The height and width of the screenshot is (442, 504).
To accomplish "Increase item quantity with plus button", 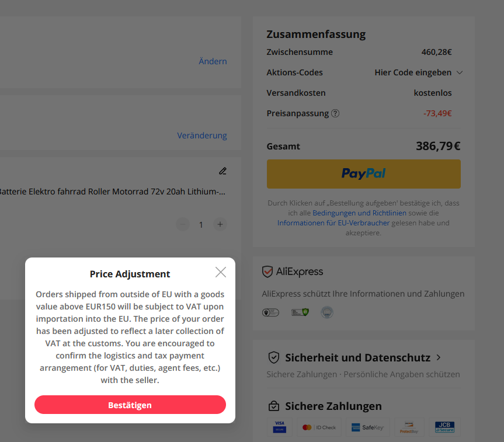I will coord(220,224).
